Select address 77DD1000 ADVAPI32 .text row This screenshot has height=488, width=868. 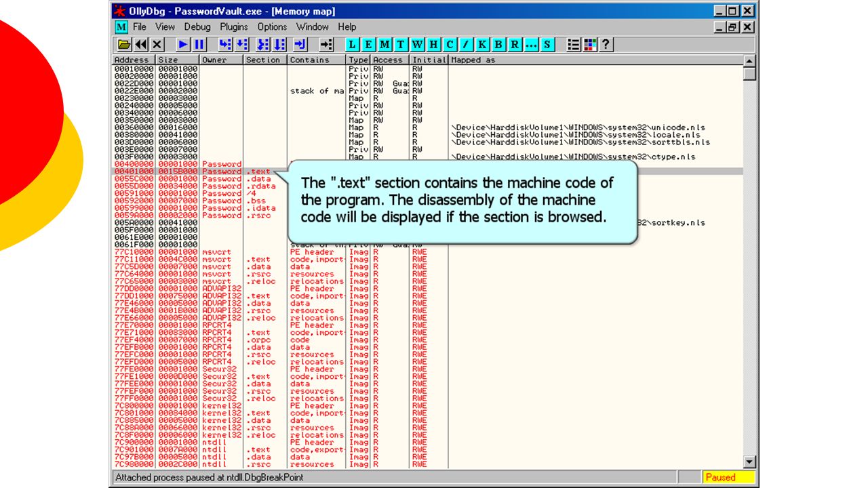point(428,296)
